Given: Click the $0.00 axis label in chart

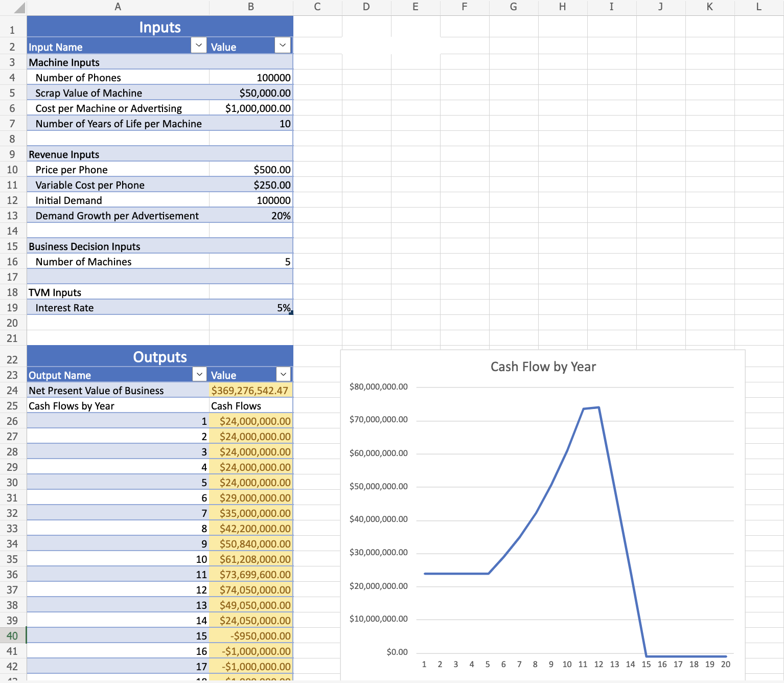Looking at the screenshot, I should tap(397, 652).
